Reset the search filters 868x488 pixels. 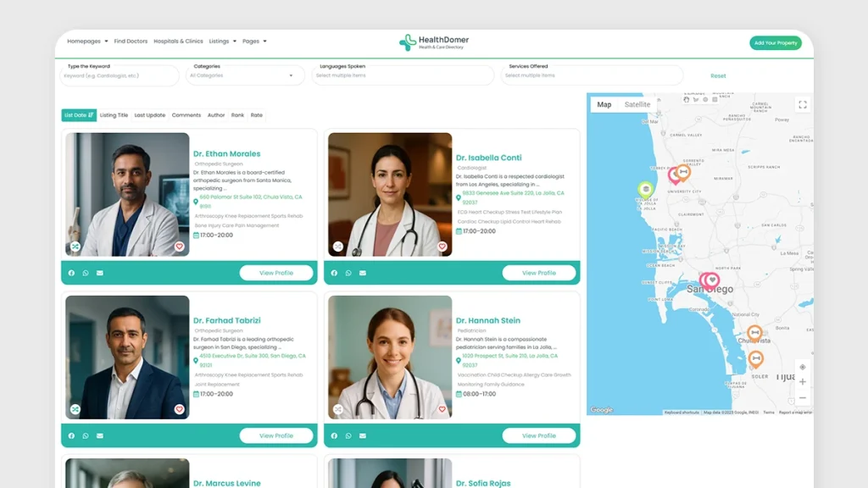pyautogui.click(x=718, y=75)
